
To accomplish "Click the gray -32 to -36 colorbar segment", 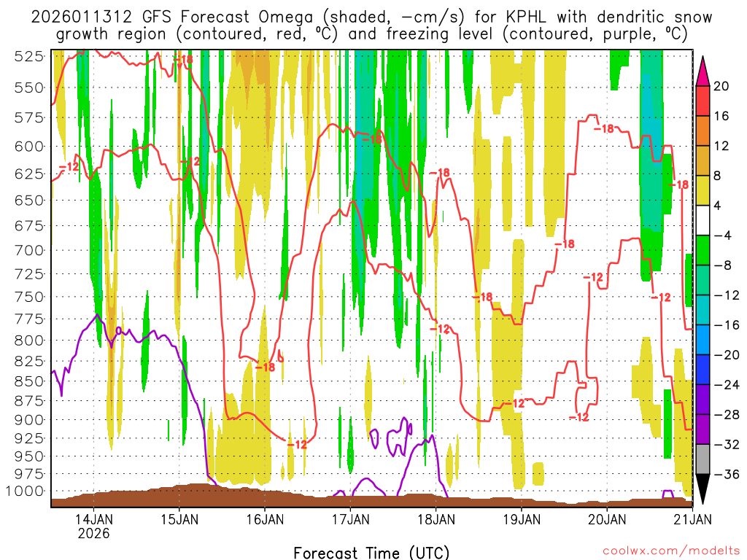I will [703, 459].
